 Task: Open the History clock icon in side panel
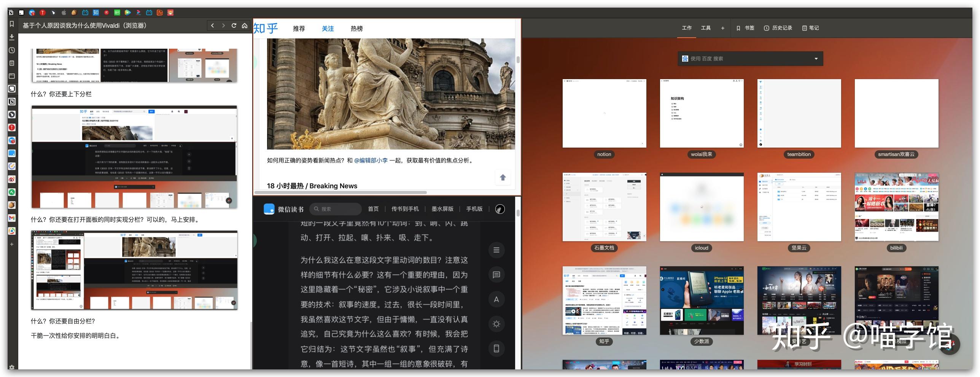click(x=12, y=50)
